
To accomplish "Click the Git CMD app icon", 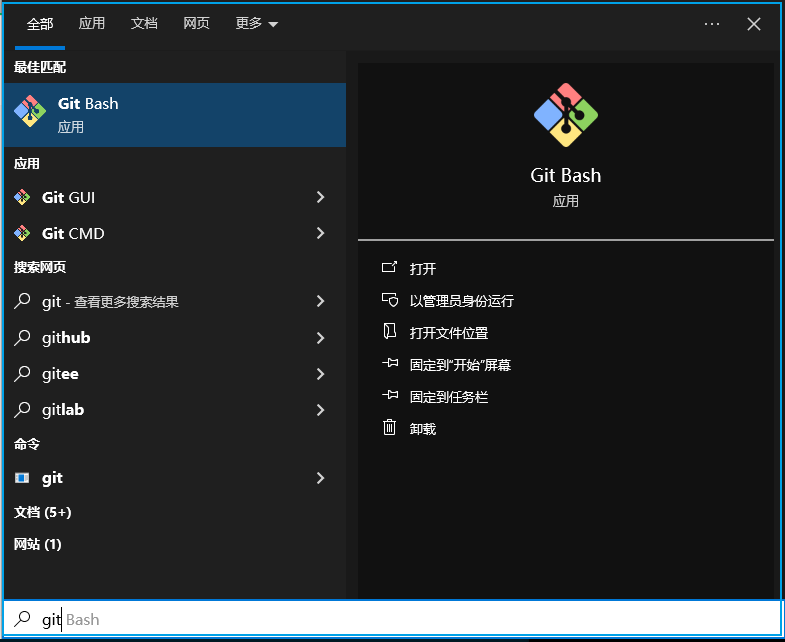I will (22, 233).
